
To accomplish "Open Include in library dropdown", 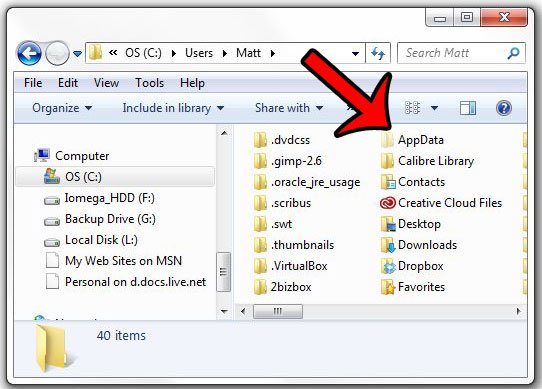I will pyautogui.click(x=173, y=108).
